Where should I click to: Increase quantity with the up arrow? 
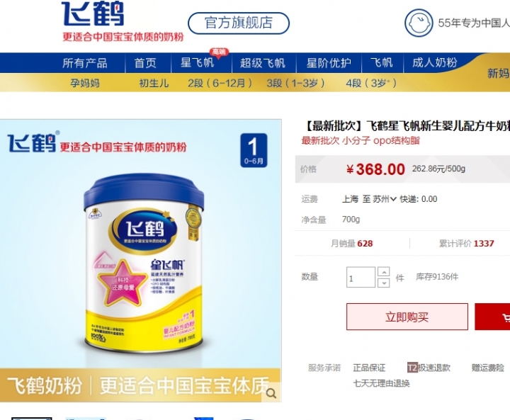[x=384, y=272]
